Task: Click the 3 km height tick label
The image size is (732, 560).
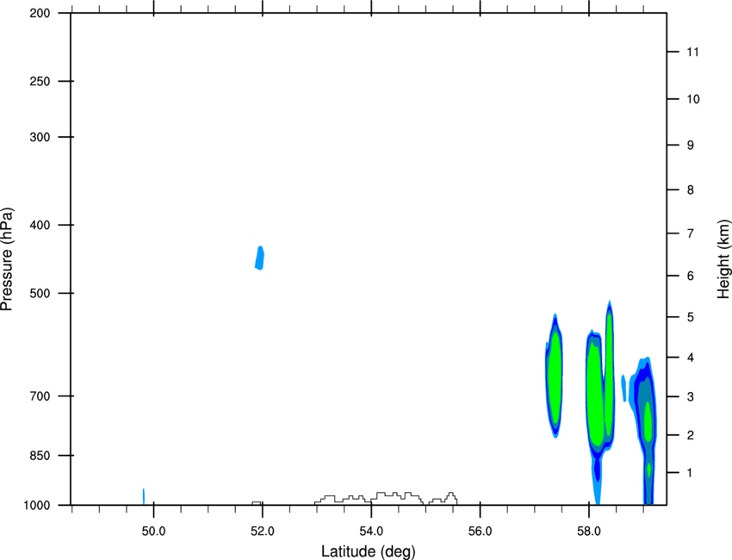Action: (x=691, y=397)
